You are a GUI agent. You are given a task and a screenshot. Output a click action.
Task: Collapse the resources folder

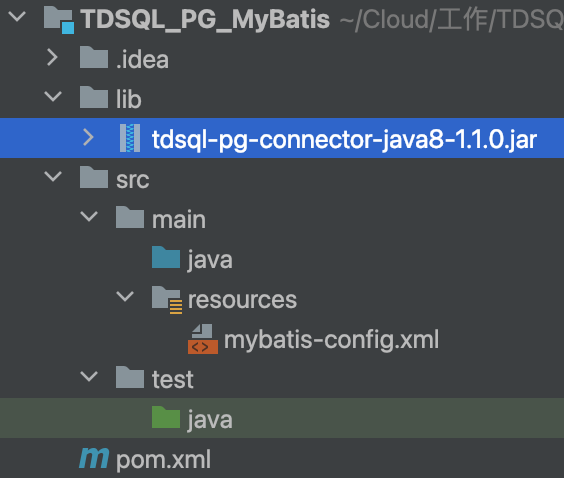pos(125,297)
